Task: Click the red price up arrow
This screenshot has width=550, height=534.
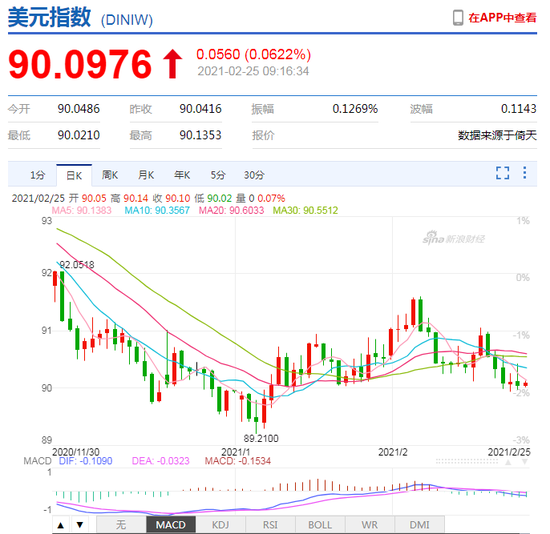Action: pyautogui.click(x=172, y=64)
